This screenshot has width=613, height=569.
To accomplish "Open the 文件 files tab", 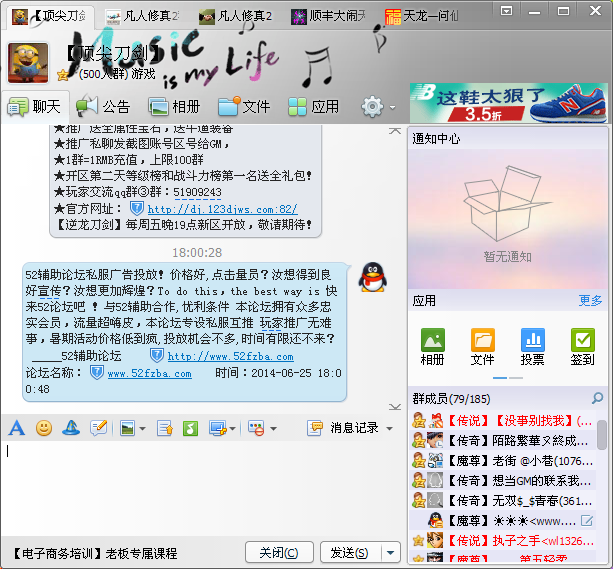I will point(244,106).
